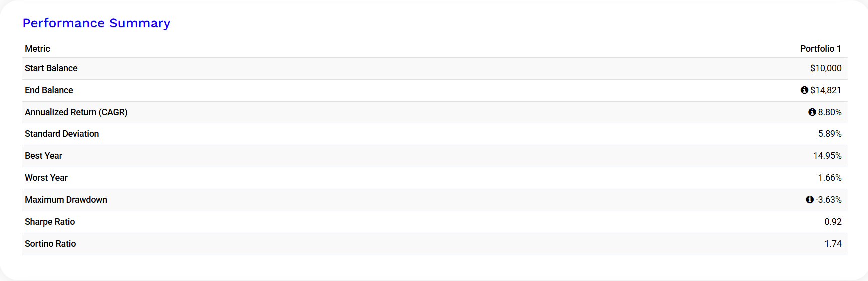868x281 pixels.
Task: Click the info icon beside Maximum Drawdown value
Action: [810, 200]
